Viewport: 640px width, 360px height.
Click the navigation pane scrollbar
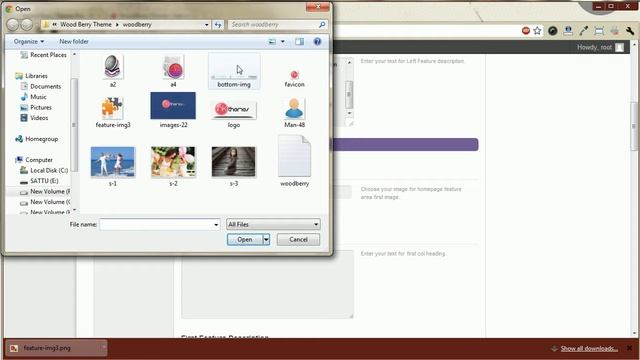click(x=74, y=124)
